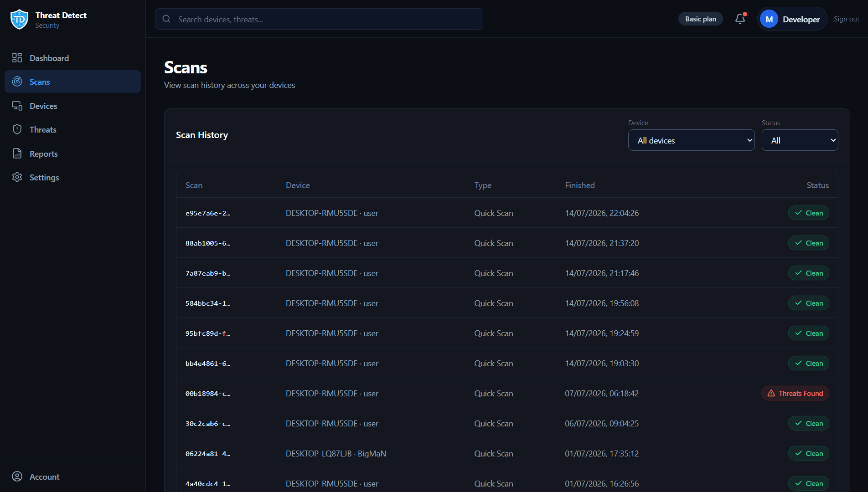Click finished time 07/07/2026, 06:18:42
The width and height of the screenshot is (868, 492).
point(602,394)
